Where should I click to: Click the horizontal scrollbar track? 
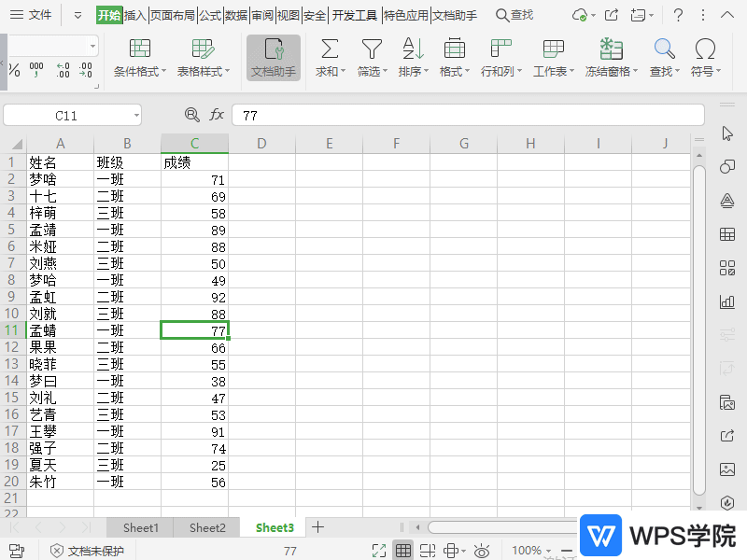pyautogui.click(x=502, y=527)
